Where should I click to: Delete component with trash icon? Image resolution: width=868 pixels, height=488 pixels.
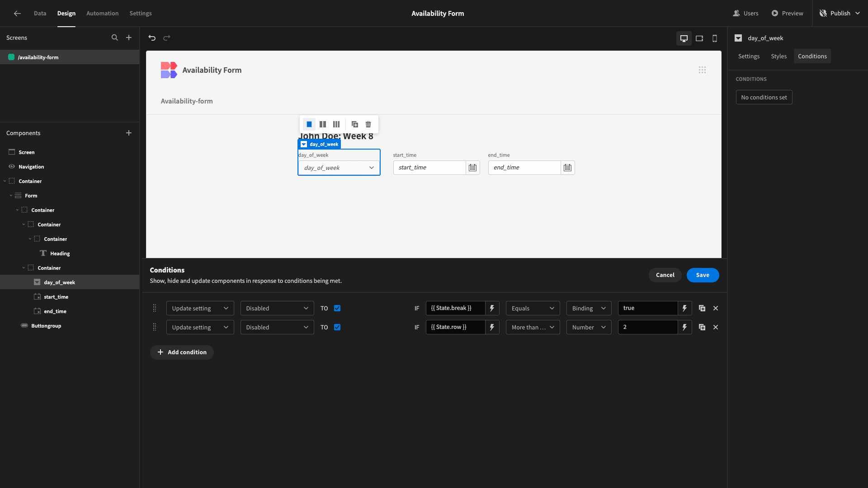tap(368, 124)
